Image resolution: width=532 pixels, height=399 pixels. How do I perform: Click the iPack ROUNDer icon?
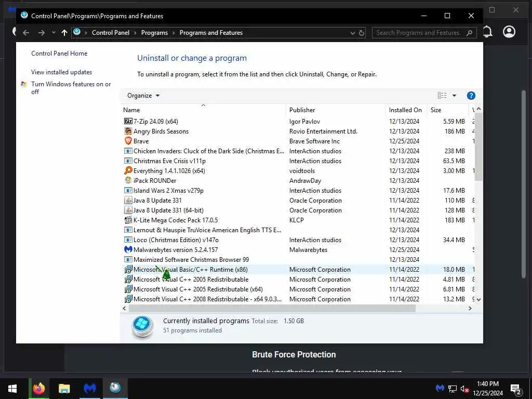pyautogui.click(x=128, y=180)
